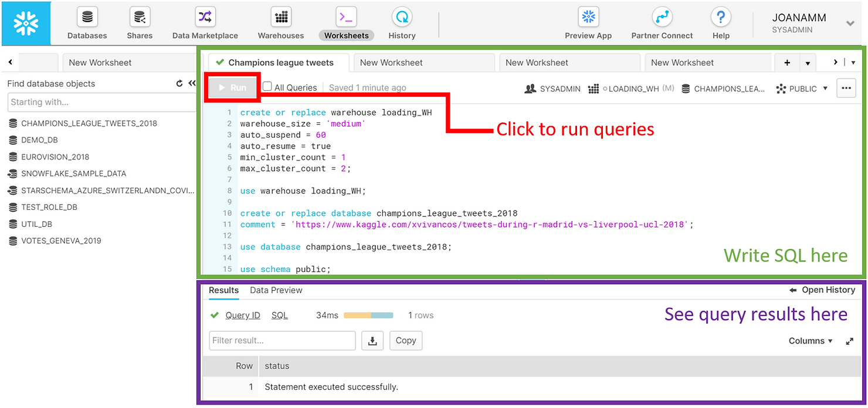Open the Databases page
This screenshot has height=408, width=868.
coord(87,24)
